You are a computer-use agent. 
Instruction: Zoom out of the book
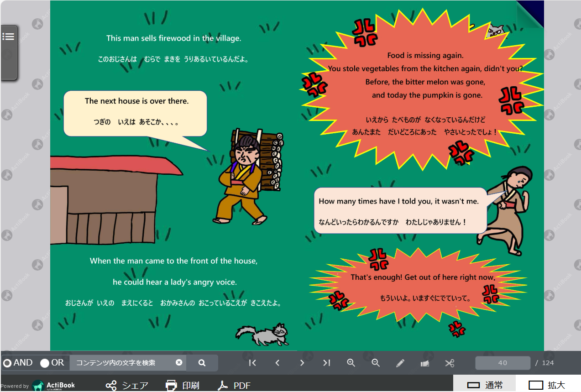click(376, 363)
